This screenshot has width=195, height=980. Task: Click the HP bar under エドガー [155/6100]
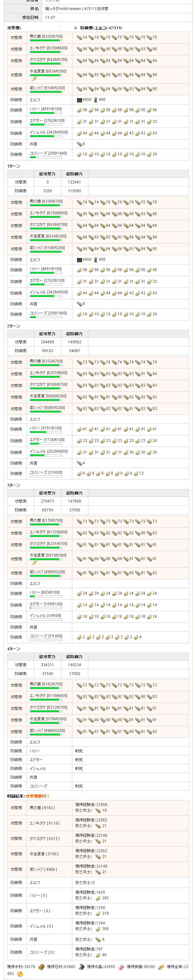point(46,608)
